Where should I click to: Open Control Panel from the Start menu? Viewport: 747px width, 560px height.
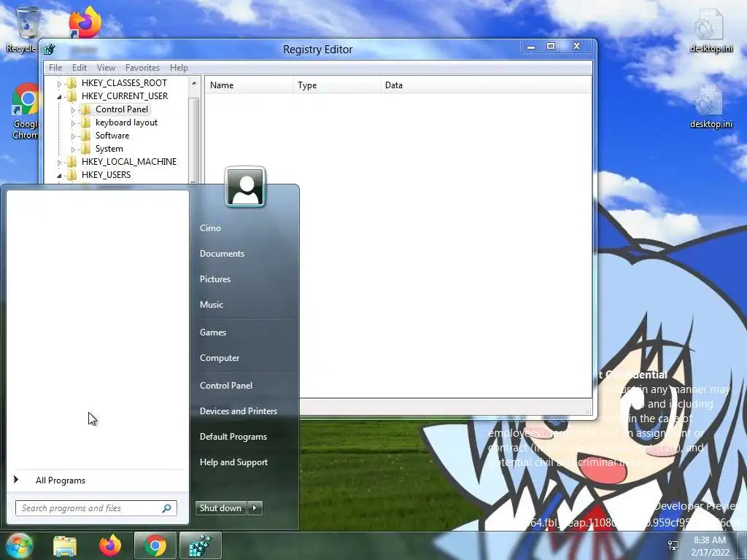coord(226,386)
